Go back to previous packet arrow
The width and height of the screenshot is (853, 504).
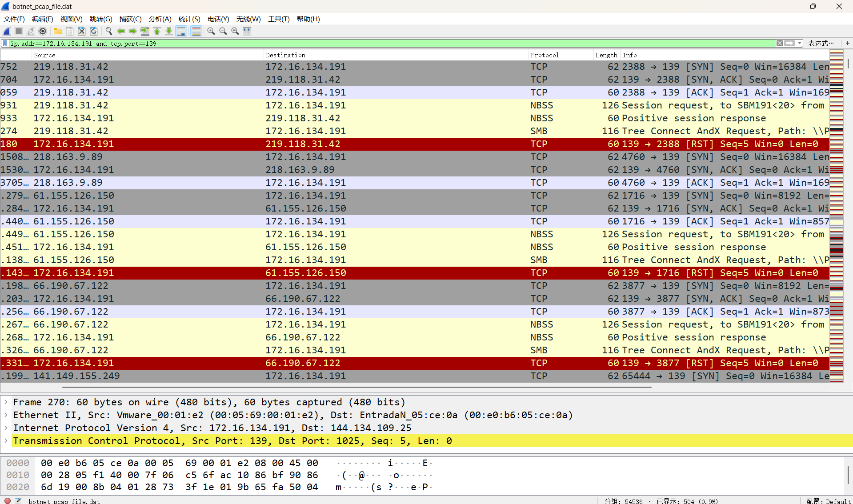(121, 31)
